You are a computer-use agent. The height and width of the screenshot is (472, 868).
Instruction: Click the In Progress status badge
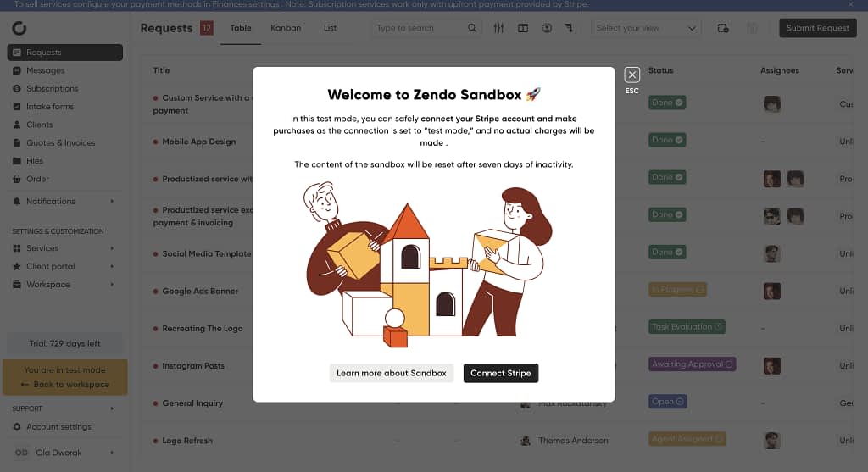click(x=677, y=290)
